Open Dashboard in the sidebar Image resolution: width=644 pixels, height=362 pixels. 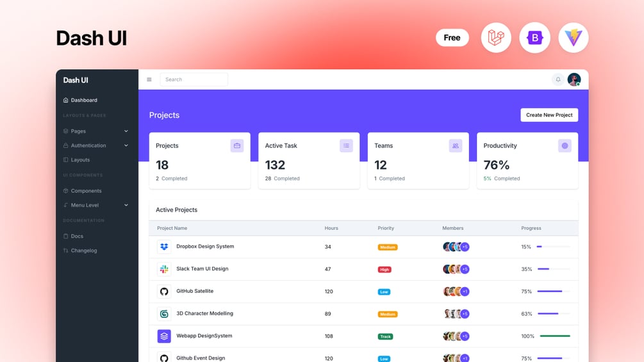[84, 100]
